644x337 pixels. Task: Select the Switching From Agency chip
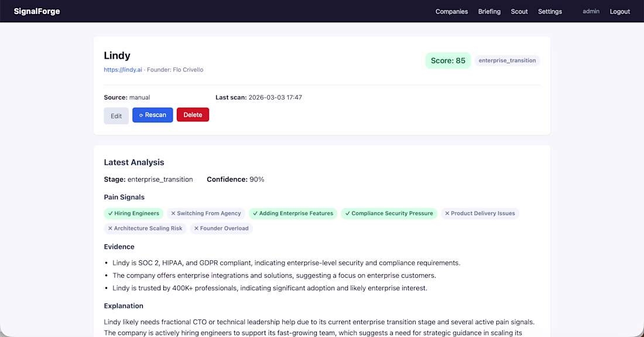pos(205,213)
